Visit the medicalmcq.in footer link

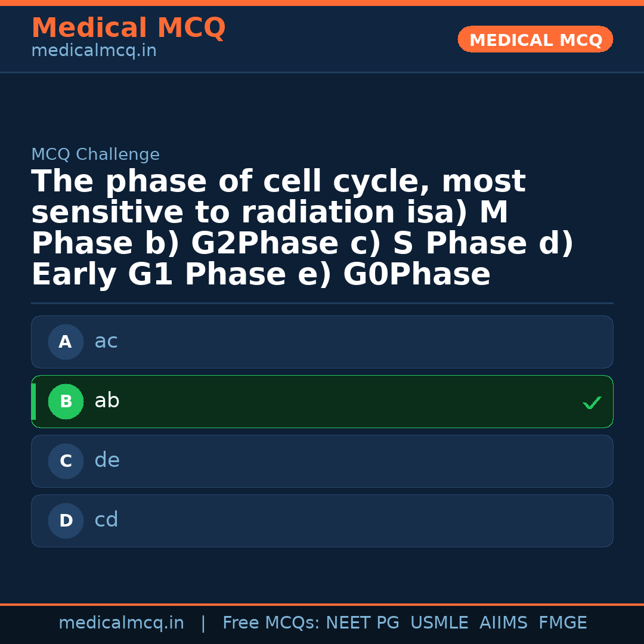click(x=122, y=622)
